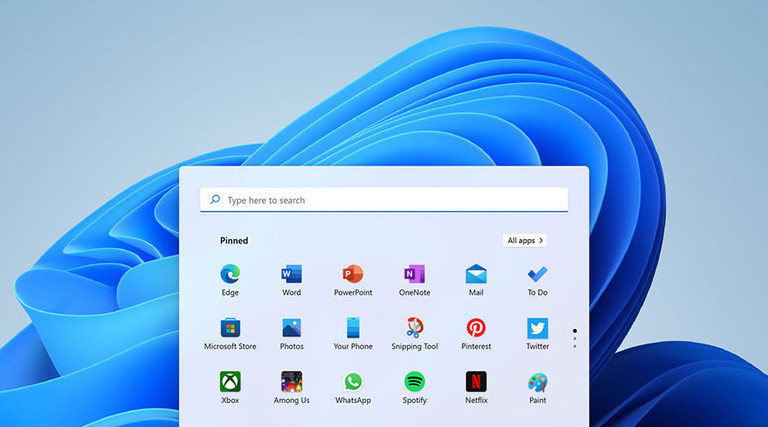This screenshot has width=768, height=427.
Task: Open WhatsApp from pinned apps
Action: pyautogui.click(x=353, y=387)
